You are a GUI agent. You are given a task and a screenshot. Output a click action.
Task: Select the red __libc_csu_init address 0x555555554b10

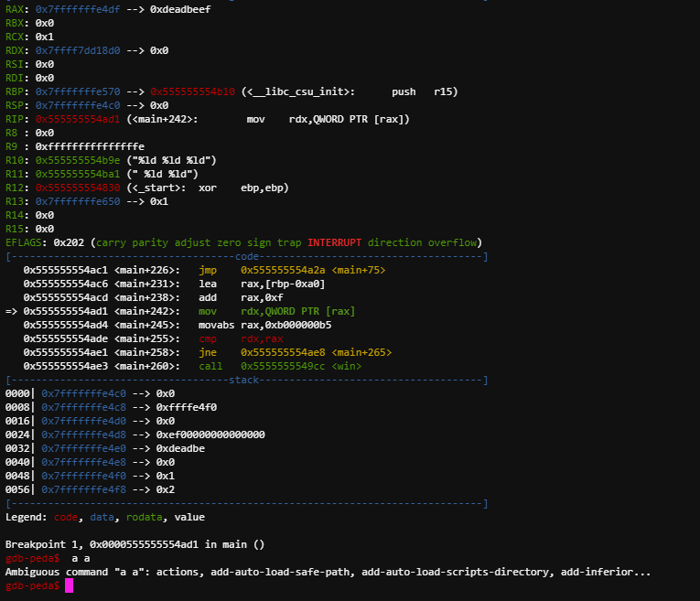coord(192,91)
